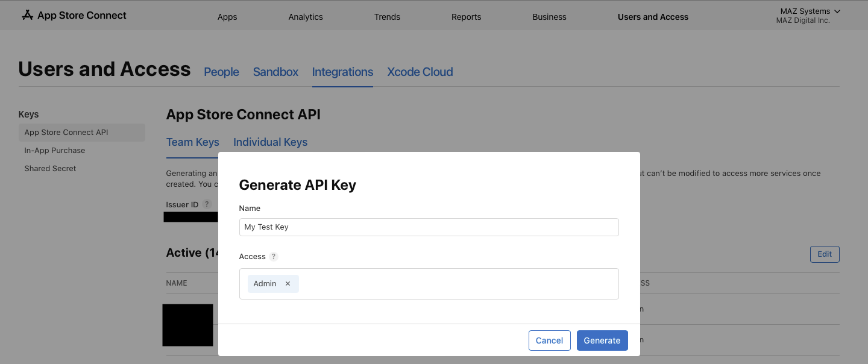The height and width of the screenshot is (364, 868).
Task: Open Trends from the top navigation
Action: pyautogui.click(x=387, y=17)
